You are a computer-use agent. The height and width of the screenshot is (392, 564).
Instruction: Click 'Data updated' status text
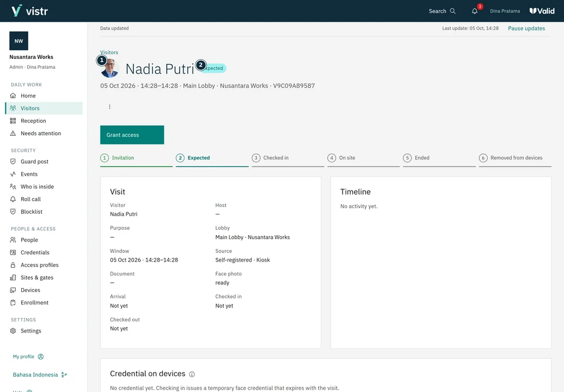[x=115, y=28]
